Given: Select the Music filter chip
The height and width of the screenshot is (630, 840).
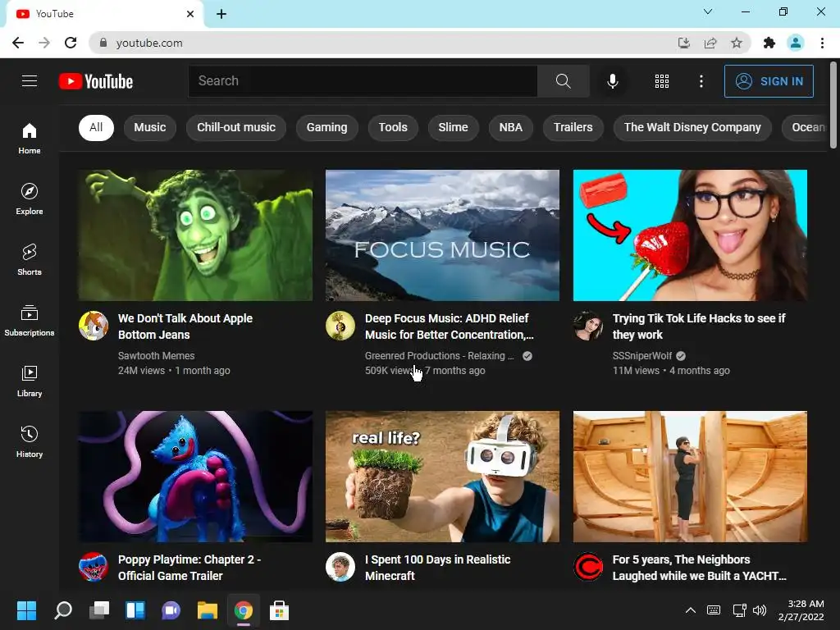Looking at the screenshot, I should [150, 127].
